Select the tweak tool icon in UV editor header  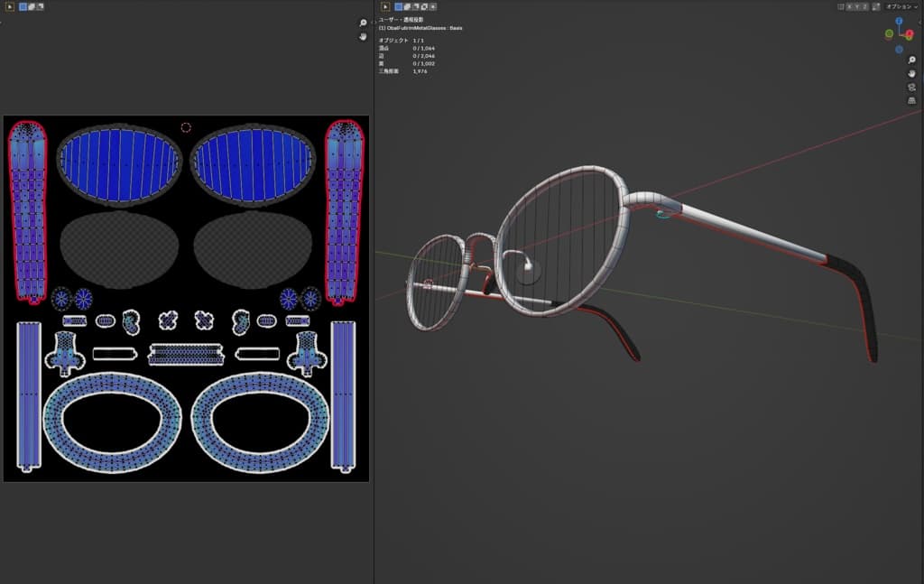click(9, 6)
